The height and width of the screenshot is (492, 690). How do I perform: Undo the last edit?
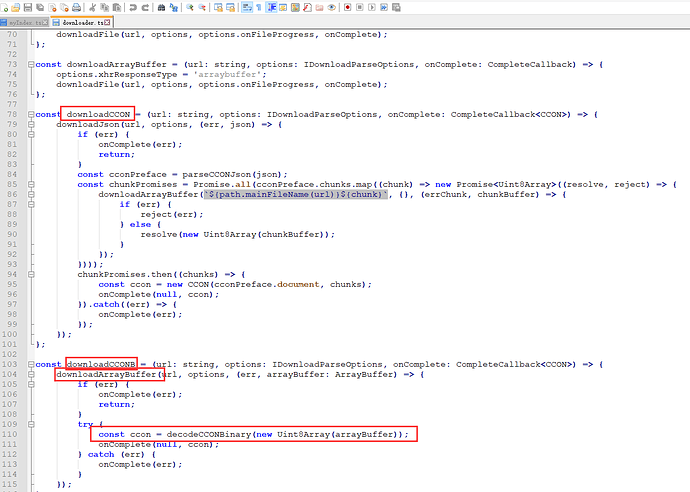pyautogui.click(x=132, y=7)
